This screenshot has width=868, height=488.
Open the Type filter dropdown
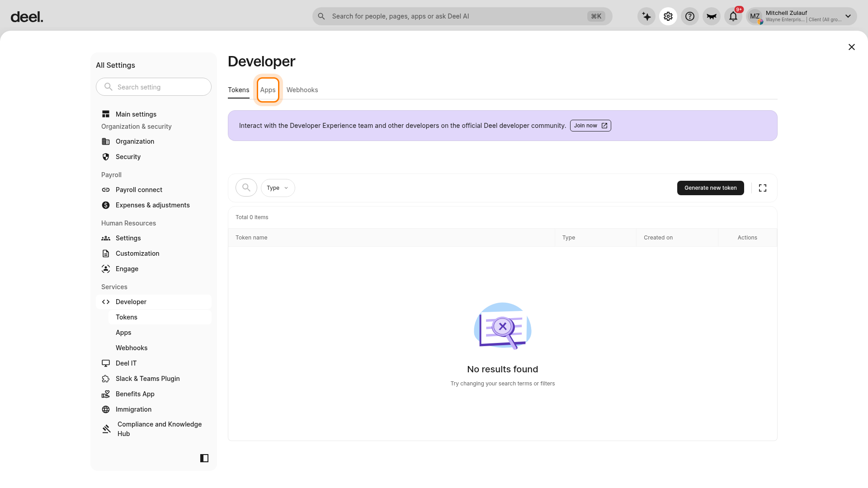click(278, 188)
